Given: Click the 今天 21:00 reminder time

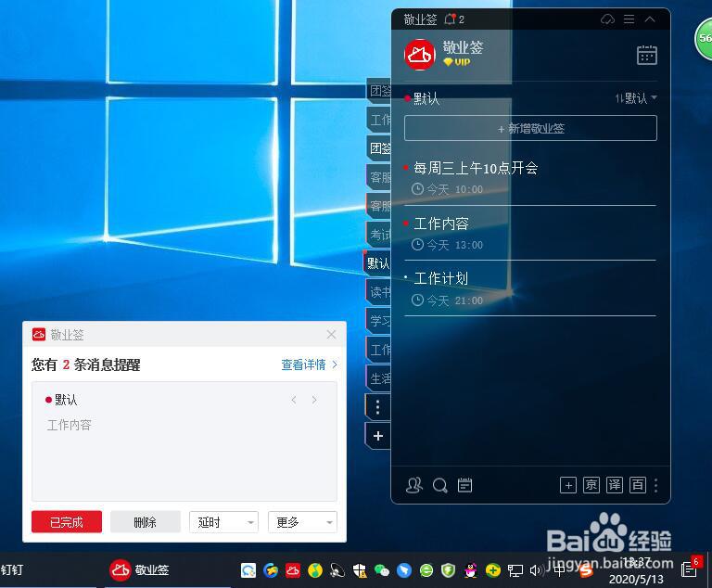Looking at the screenshot, I should tap(454, 300).
